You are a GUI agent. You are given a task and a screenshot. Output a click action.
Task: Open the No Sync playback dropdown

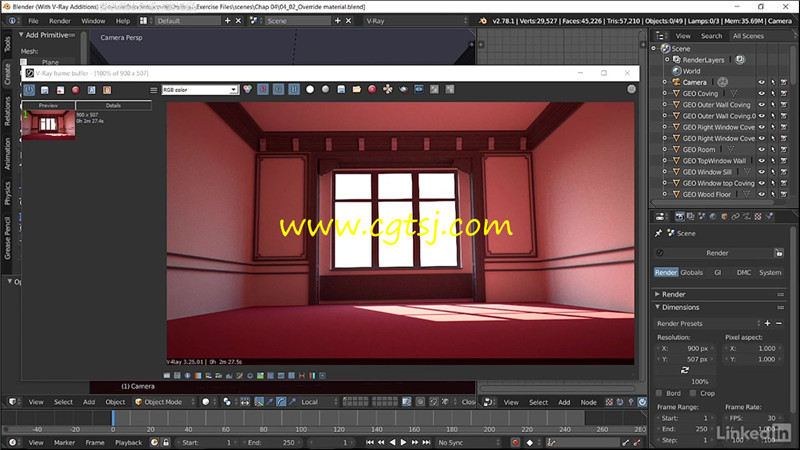pos(468,442)
